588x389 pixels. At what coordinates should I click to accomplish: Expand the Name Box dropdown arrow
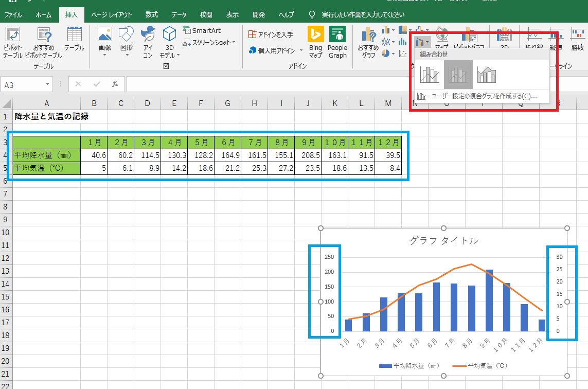point(48,84)
